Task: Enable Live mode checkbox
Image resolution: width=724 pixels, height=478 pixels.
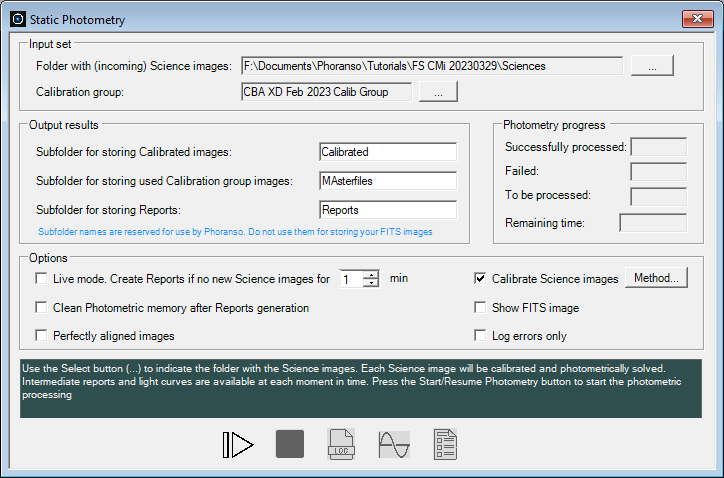Action: (x=42, y=279)
